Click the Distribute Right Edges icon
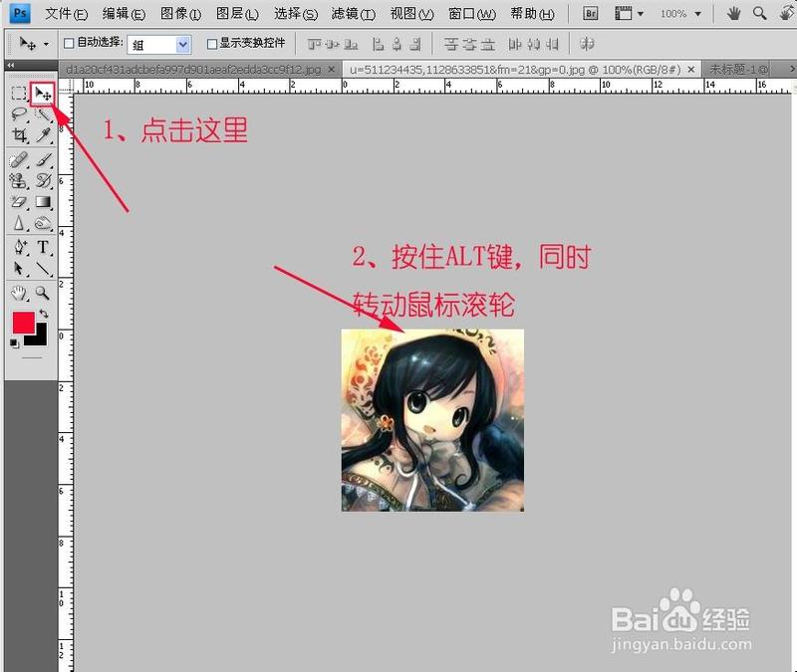The height and width of the screenshot is (672, 797). coord(552,45)
